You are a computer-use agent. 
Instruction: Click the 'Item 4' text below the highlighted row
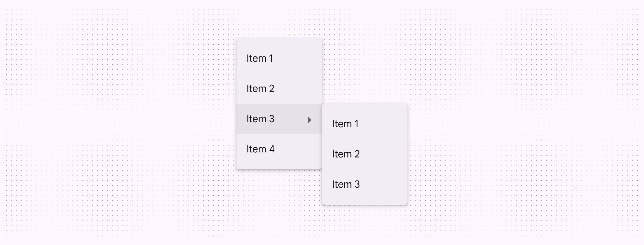pos(260,149)
